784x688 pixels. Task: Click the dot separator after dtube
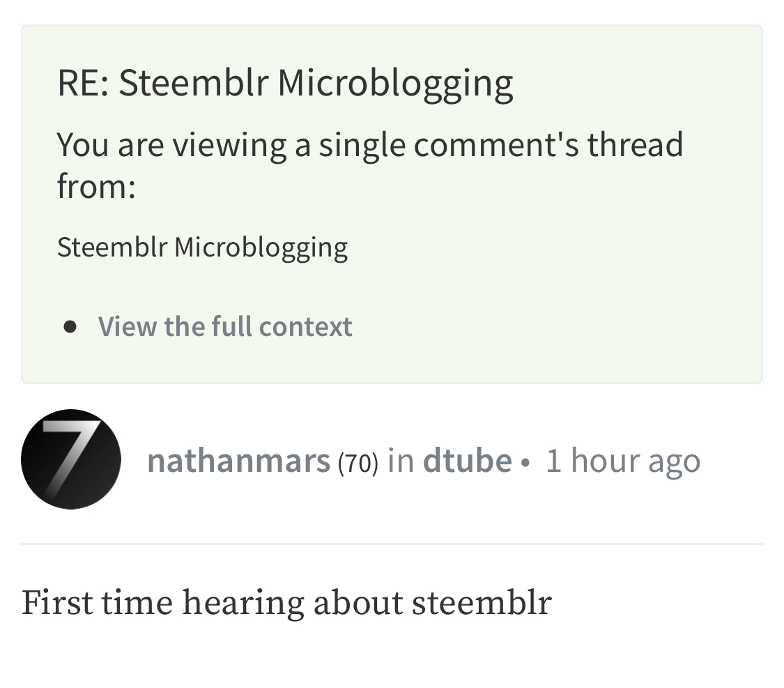click(x=525, y=462)
